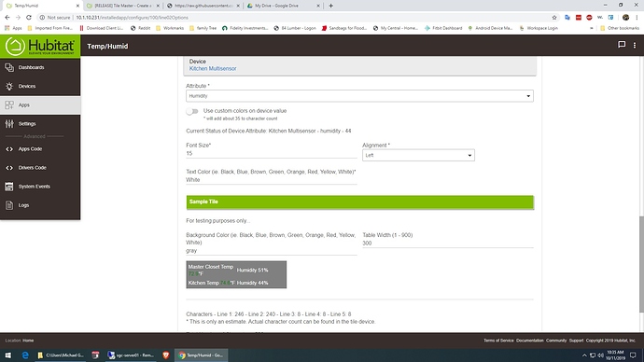Click the Documentation footer link
Screen dimensions: 644x362
coord(529,341)
